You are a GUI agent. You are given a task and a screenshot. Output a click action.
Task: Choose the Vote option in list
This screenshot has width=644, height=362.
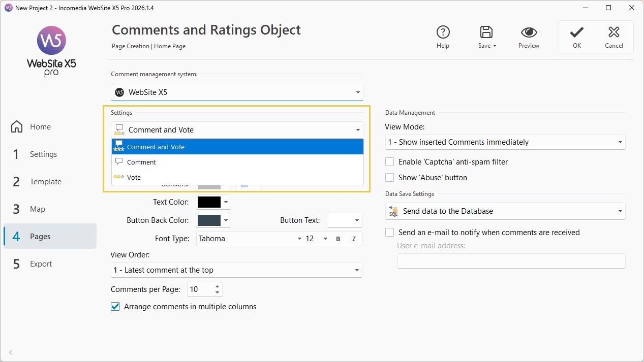(134, 178)
